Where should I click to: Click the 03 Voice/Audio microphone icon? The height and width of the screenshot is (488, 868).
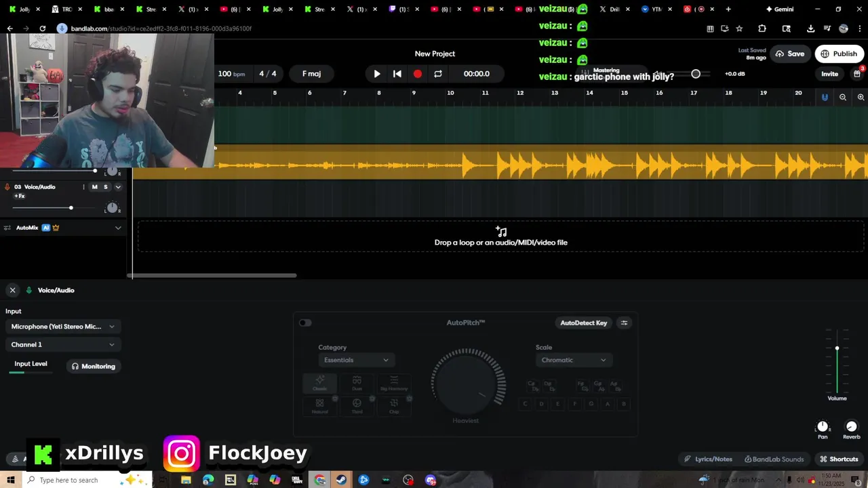[x=7, y=187]
